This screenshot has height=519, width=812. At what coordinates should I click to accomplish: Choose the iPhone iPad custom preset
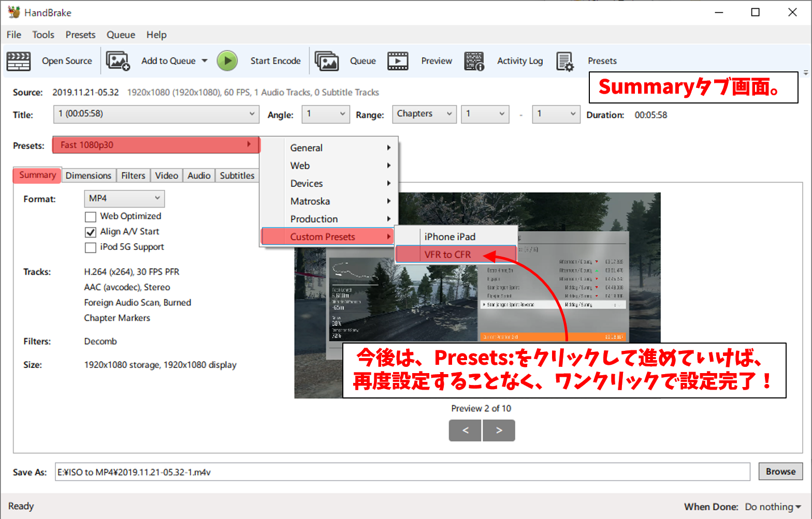pyautogui.click(x=456, y=237)
